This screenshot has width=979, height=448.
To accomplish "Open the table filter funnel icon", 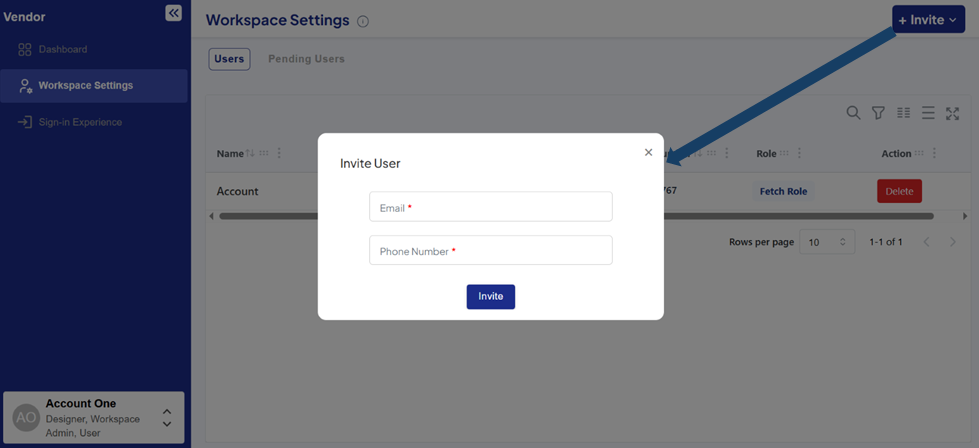I will click(878, 113).
